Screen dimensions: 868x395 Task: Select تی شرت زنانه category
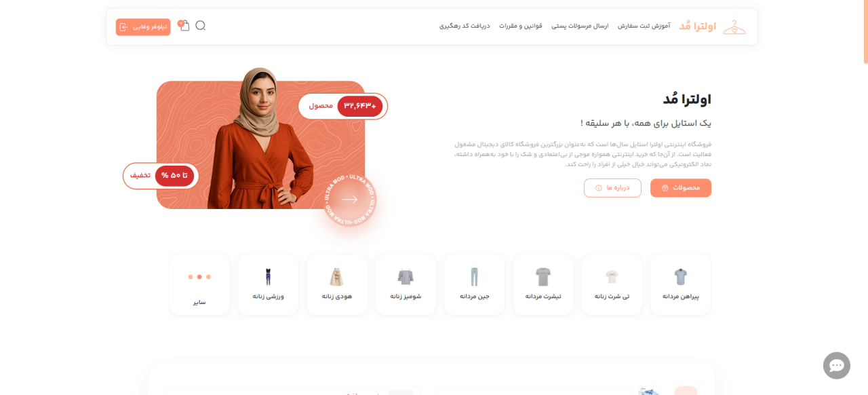[612, 284]
